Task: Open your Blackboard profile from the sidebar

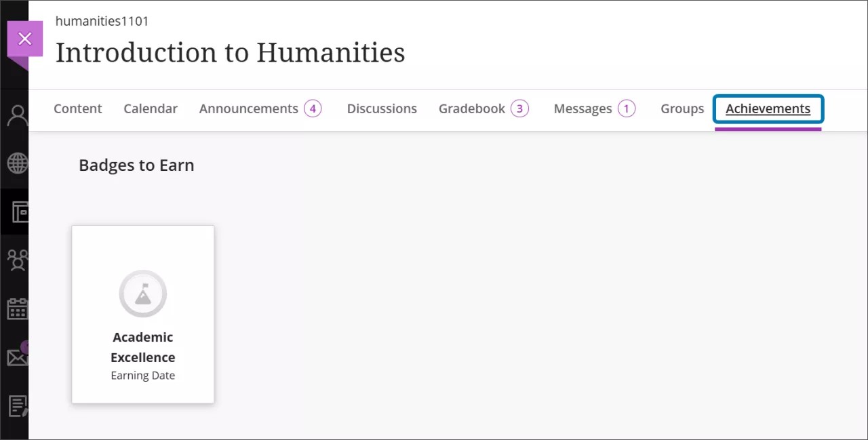Action: 16,114
